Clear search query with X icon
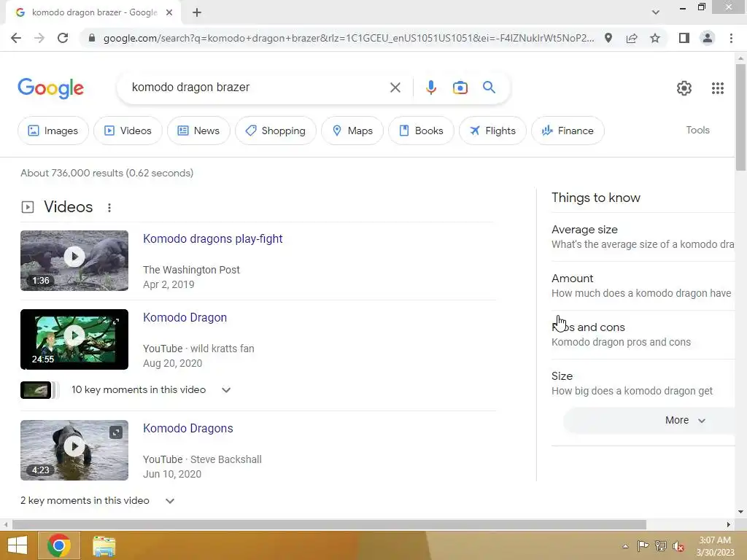This screenshot has height=560, width=747. pos(395,87)
